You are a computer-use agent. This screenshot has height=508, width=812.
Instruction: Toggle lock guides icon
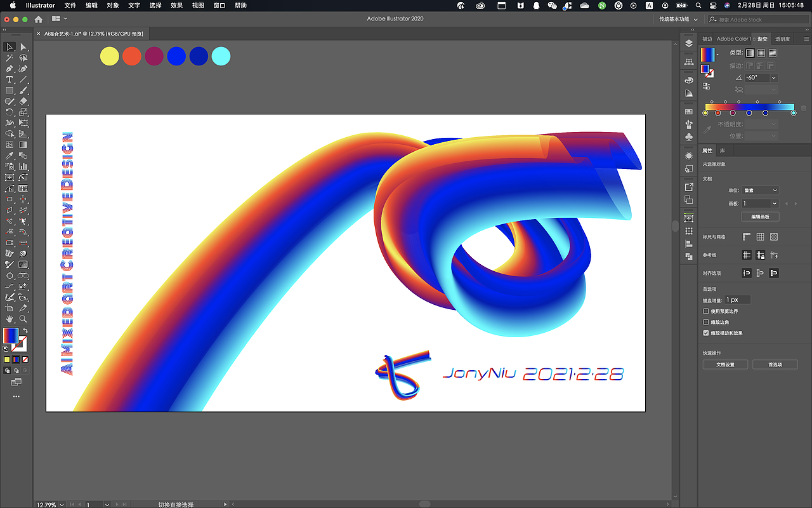(760, 255)
